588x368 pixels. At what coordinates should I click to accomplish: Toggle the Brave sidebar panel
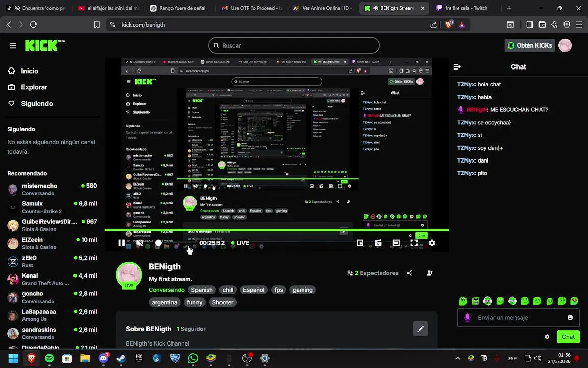530,25
